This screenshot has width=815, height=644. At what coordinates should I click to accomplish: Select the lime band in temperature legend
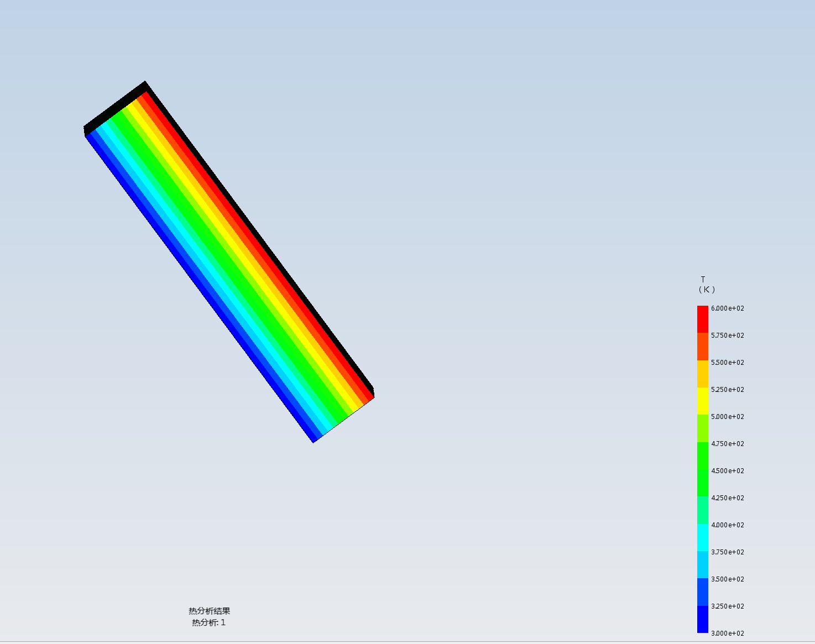click(703, 428)
